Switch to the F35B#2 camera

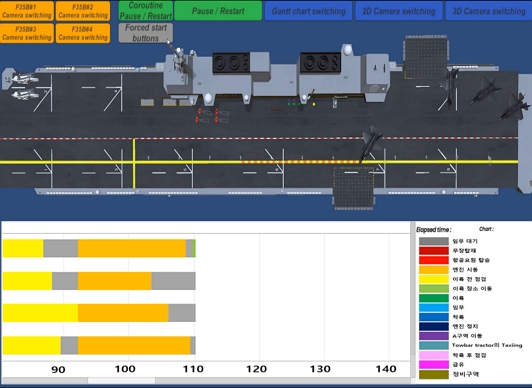[x=83, y=11]
